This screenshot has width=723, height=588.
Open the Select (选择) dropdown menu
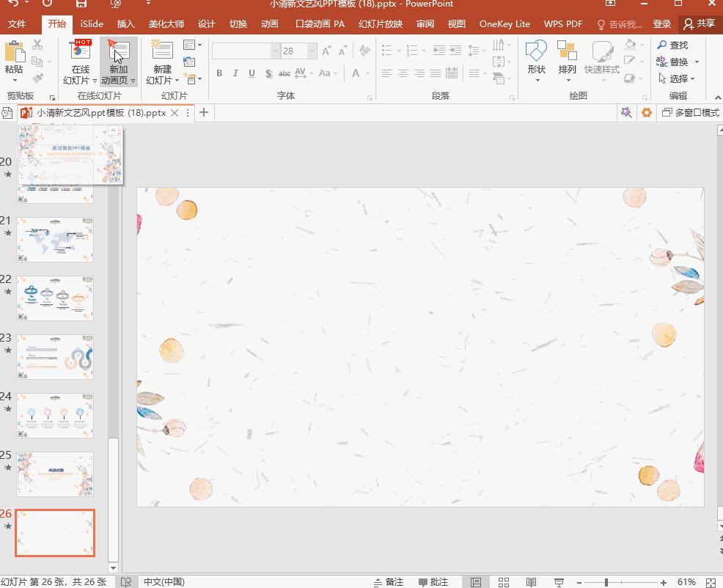point(677,78)
